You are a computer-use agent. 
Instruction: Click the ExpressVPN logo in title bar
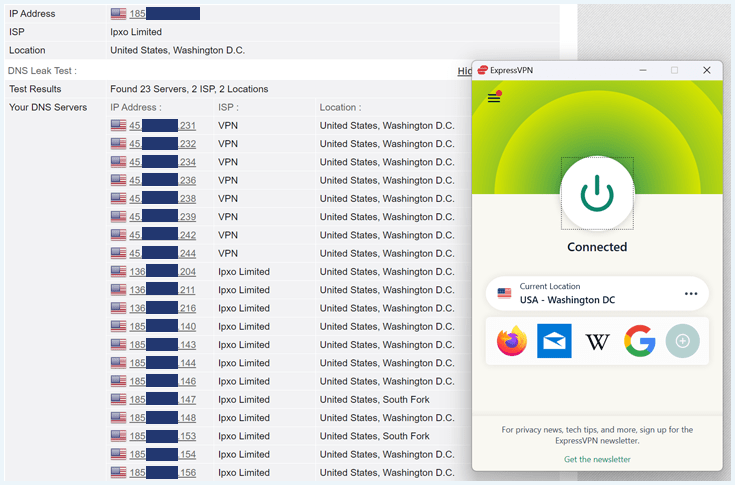point(482,70)
